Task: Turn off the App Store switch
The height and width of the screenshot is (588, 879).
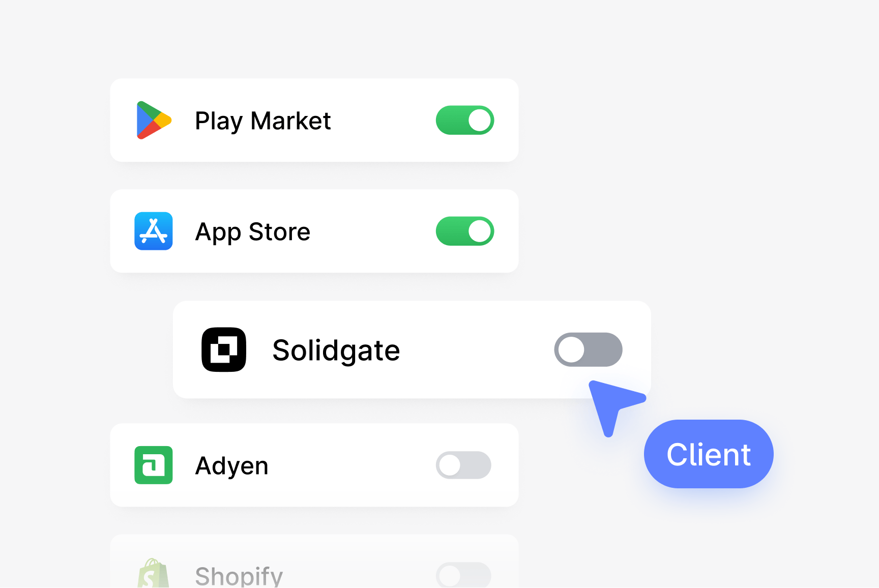Action: [465, 231]
